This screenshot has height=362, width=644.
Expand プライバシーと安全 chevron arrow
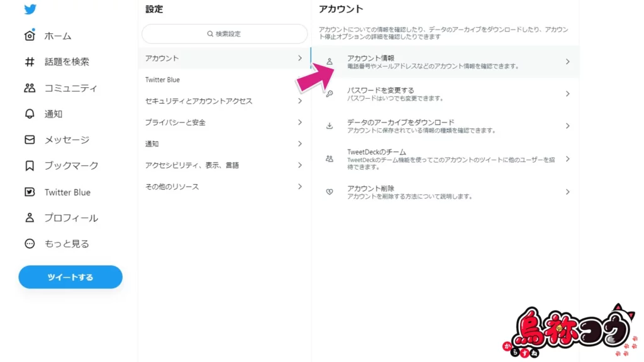(x=300, y=123)
